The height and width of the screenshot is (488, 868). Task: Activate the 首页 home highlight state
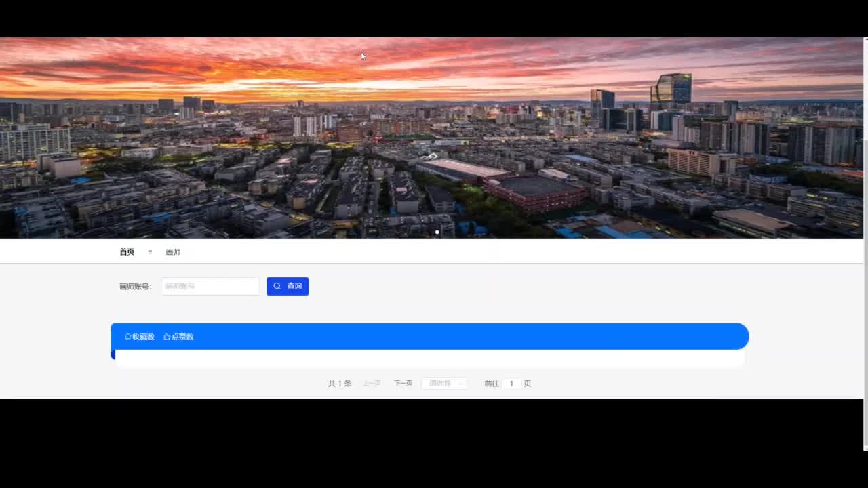click(127, 251)
